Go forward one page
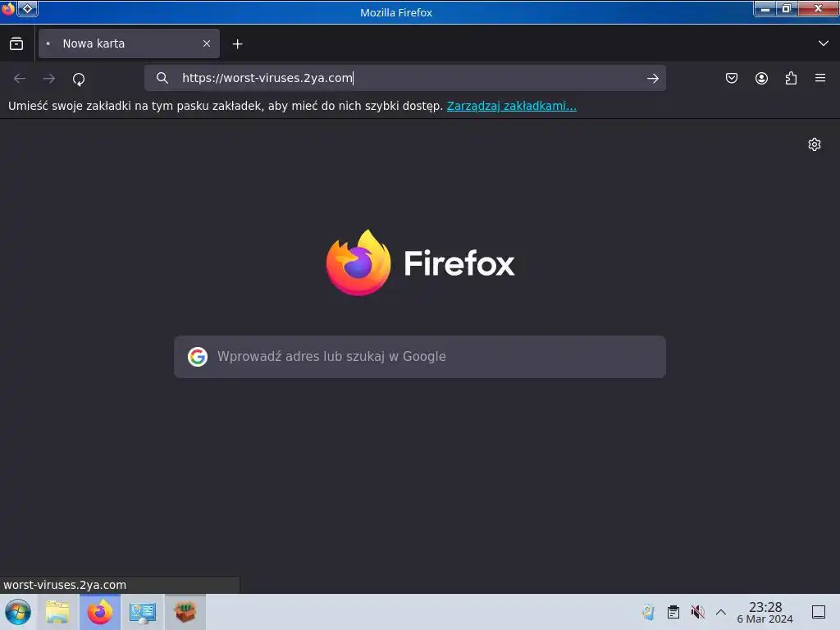 pyautogui.click(x=49, y=78)
